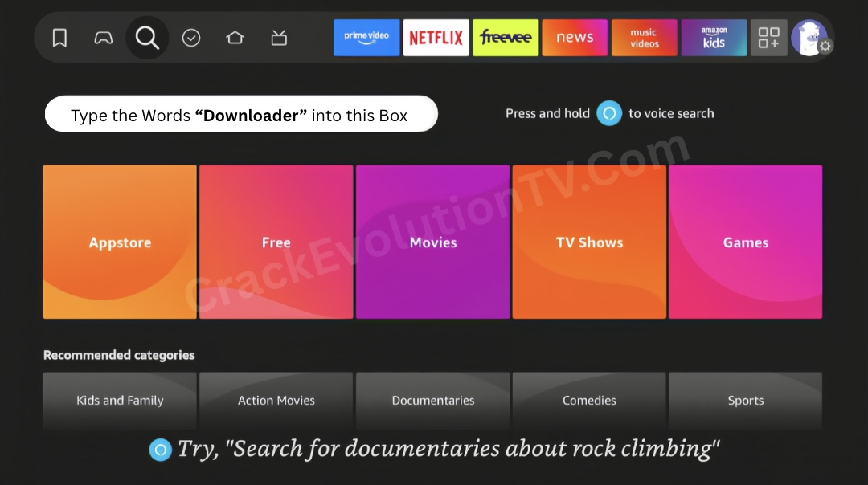
Task: Click the Alexa icon beside the Try hint
Action: coord(161,450)
